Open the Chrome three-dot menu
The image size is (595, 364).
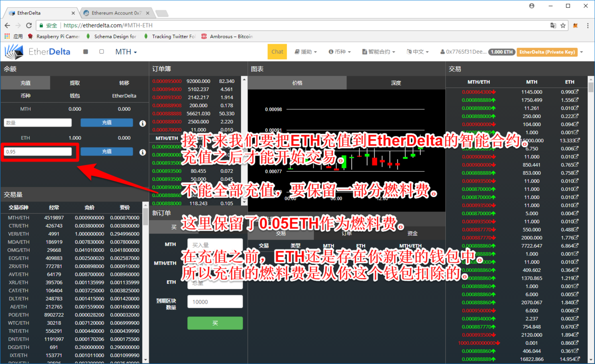tap(588, 25)
